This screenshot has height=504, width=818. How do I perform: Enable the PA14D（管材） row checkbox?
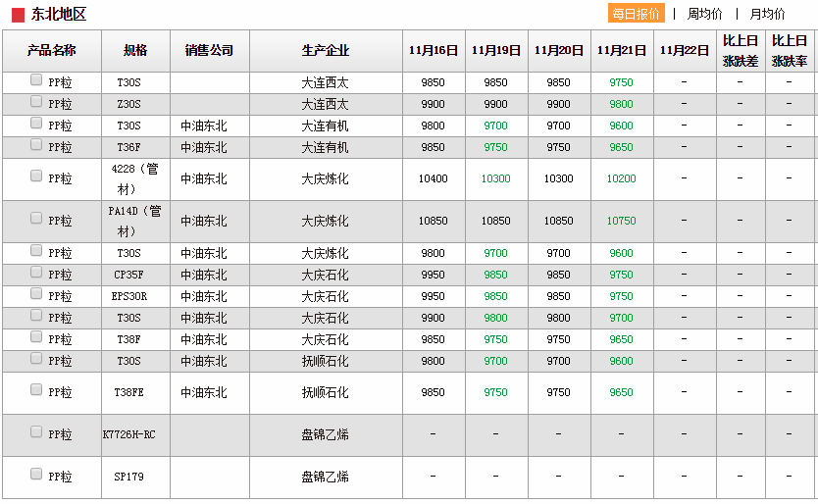click(x=36, y=218)
